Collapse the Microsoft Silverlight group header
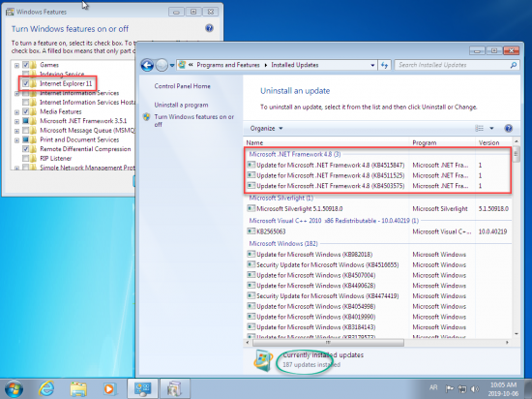The image size is (532, 399). pyautogui.click(x=281, y=198)
